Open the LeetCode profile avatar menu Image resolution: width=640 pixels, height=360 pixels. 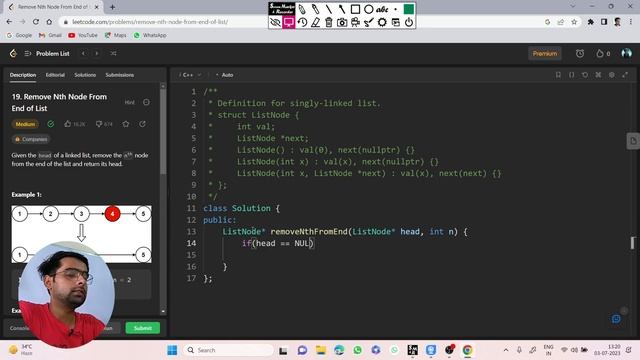(626, 53)
